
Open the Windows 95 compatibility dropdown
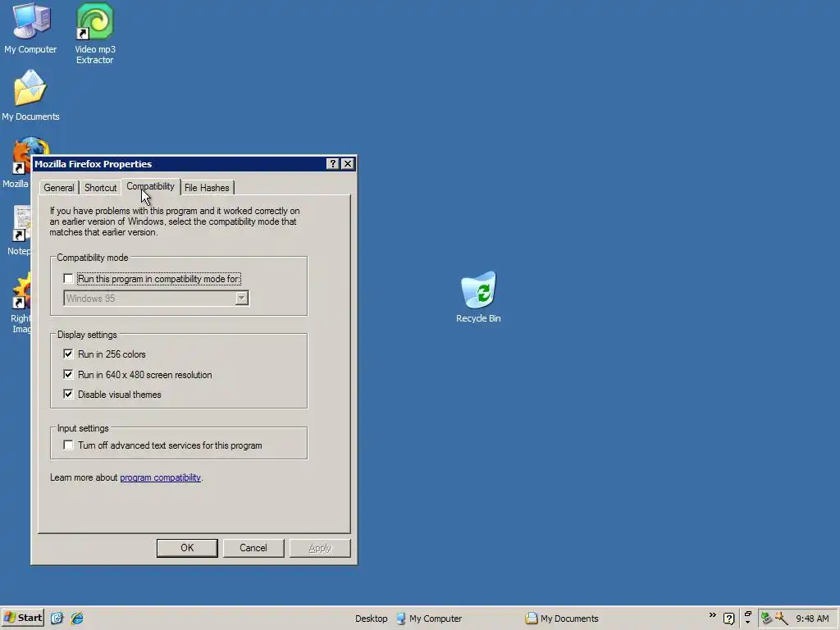[242, 299]
